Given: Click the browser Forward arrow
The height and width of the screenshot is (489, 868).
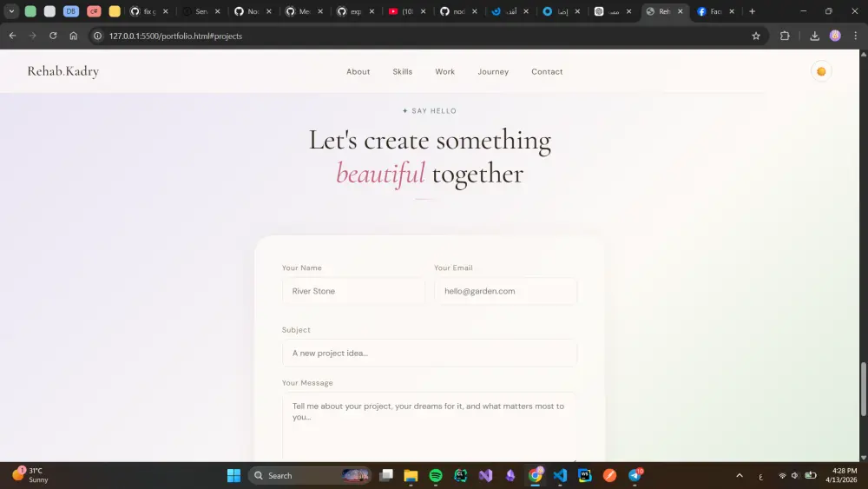Looking at the screenshot, I should [32, 36].
